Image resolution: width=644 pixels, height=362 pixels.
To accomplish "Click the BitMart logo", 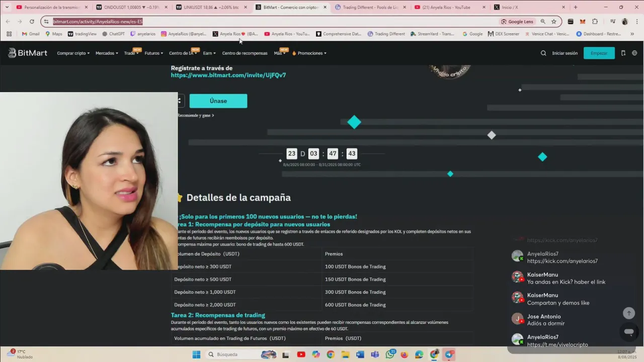I will tap(28, 53).
